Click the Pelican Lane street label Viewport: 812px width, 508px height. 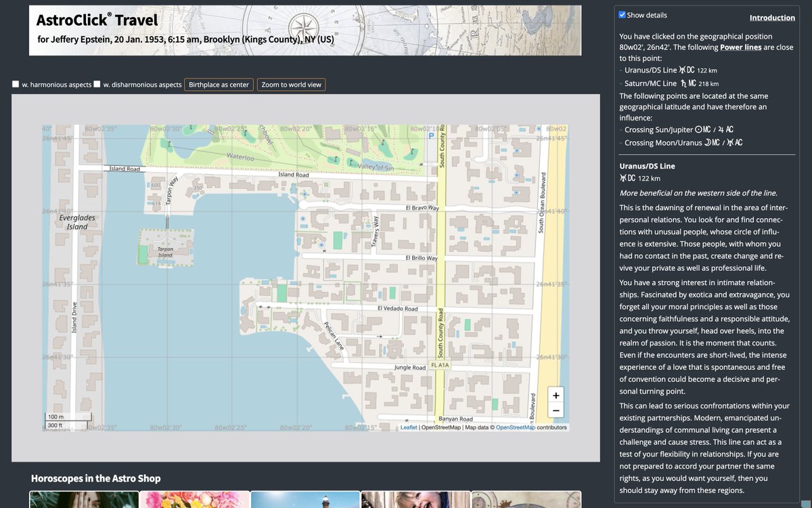(334, 335)
